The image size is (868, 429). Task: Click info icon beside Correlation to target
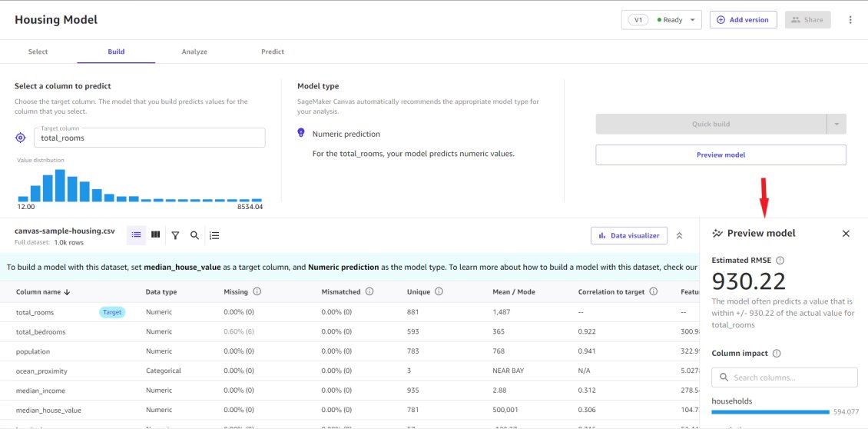[653, 291]
